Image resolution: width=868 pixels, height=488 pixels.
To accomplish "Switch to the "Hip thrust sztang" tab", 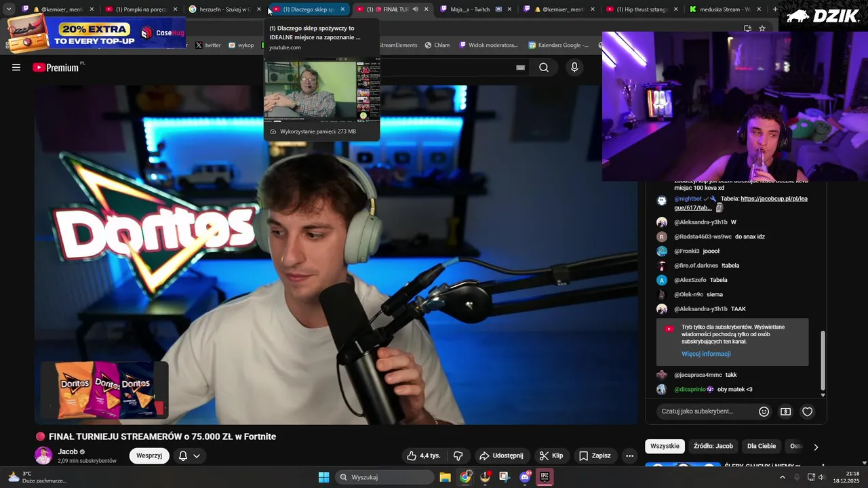I will [x=642, y=9].
